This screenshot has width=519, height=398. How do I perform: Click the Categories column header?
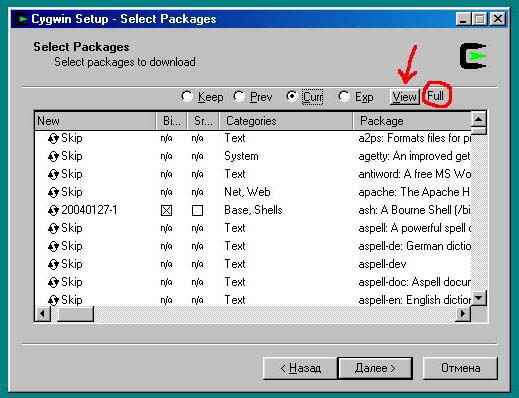(x=286, y=121)
